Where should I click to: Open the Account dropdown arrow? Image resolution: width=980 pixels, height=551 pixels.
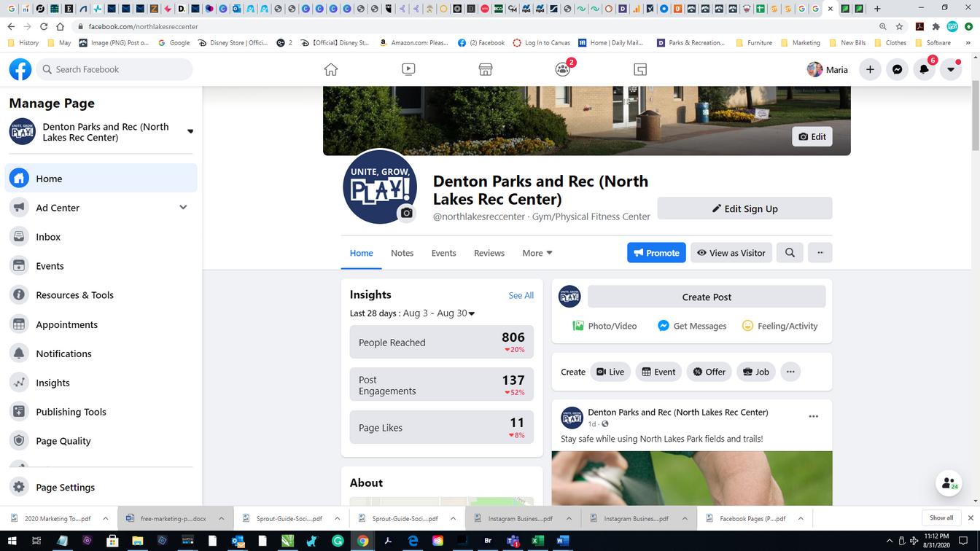pyautogui.click(x=951, y=69)
